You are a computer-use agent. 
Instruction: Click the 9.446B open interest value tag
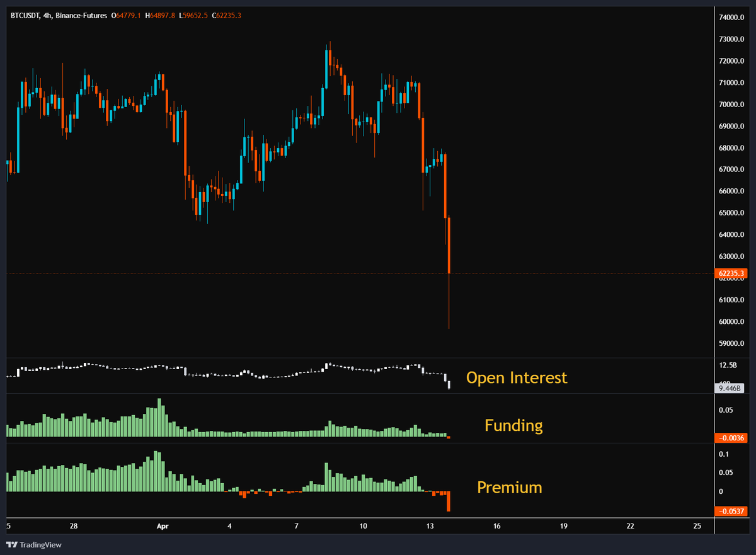pyautogui.click(x=731, y=388)
